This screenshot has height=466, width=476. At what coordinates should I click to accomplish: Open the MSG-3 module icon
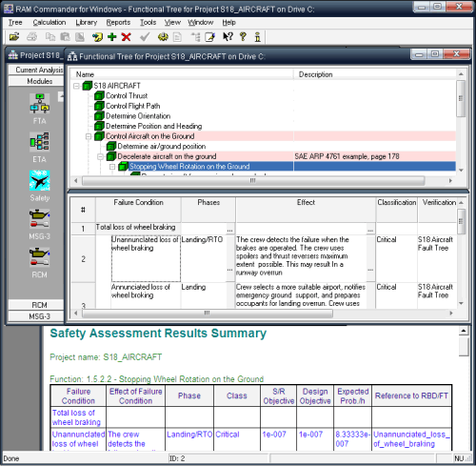[39, 219]
